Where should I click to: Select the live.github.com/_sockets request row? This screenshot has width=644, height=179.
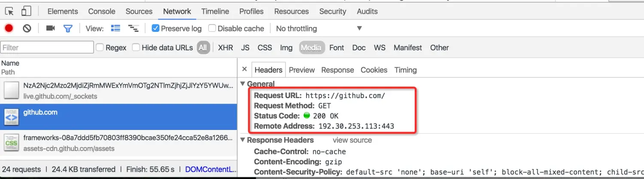click(118, 90)
